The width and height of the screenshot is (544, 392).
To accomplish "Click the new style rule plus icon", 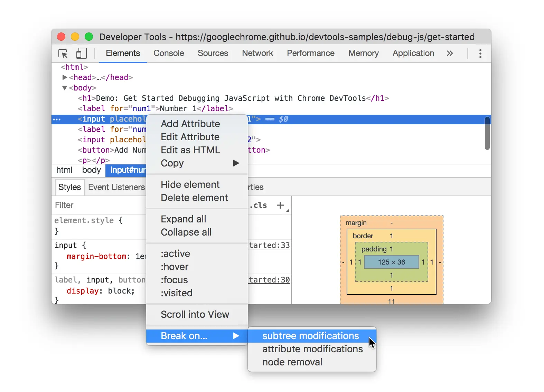I will (x=280, y=205).
